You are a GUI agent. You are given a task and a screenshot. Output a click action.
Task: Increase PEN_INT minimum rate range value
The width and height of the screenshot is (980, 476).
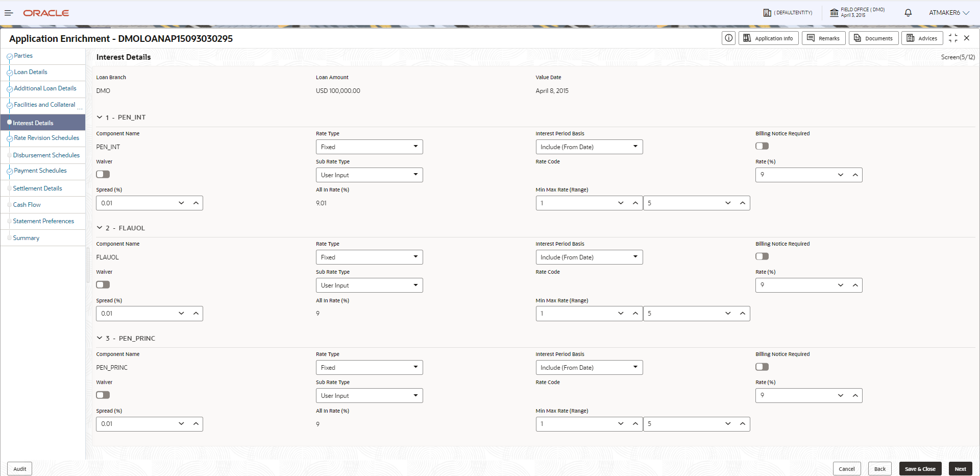point(635,203)
